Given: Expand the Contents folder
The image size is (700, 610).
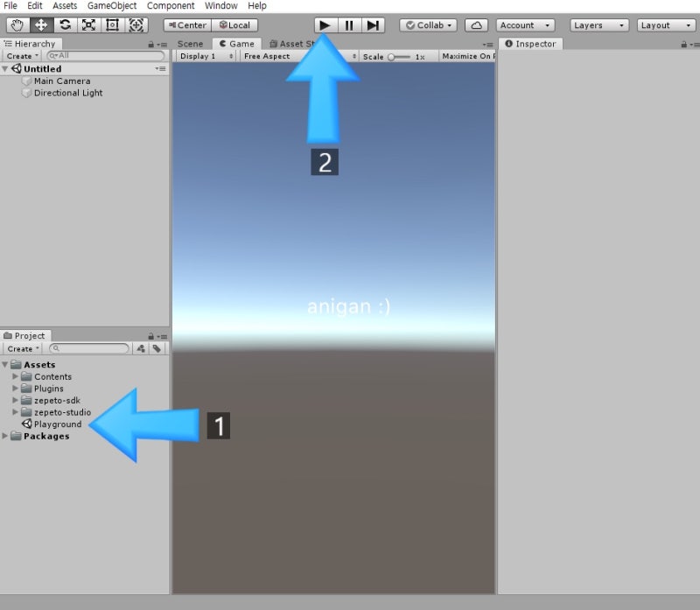Looking at the screenshot, I should point(15,376).
